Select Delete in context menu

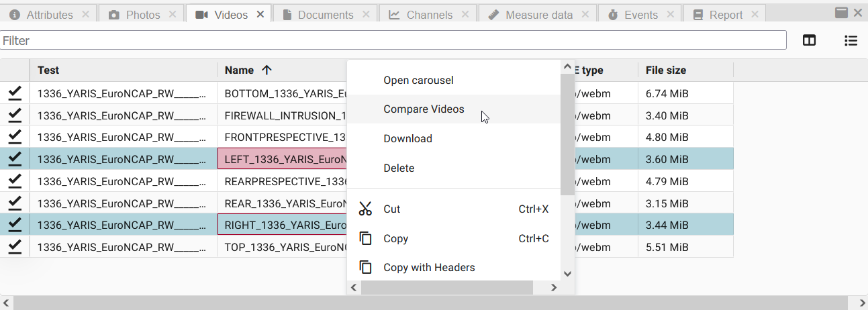tap(454, 168)
